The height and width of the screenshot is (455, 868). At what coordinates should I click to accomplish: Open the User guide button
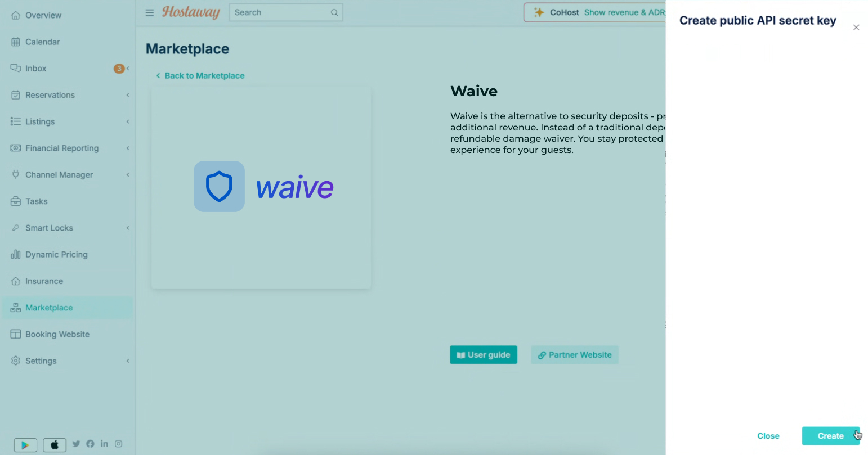click(484, 355)
